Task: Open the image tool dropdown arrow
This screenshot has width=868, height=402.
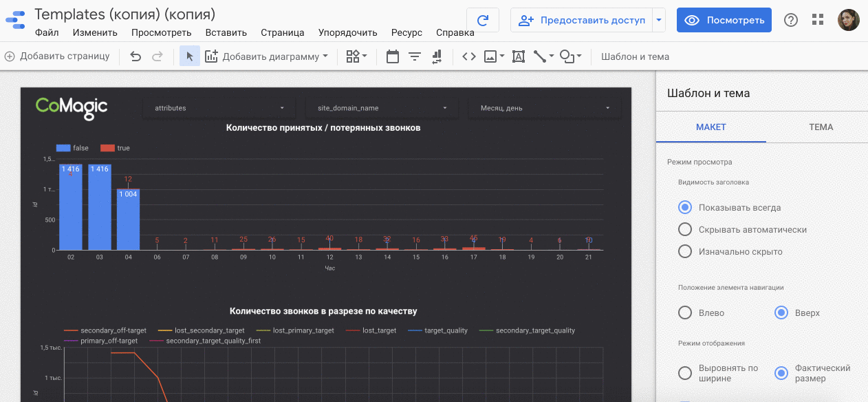Action: pos(502,56)
